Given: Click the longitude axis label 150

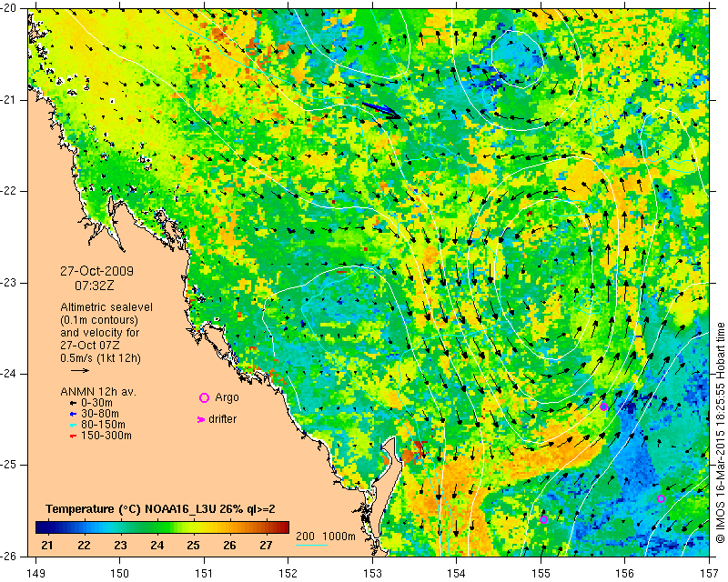Looking at the screenshot, I should [x=120, y=574].
